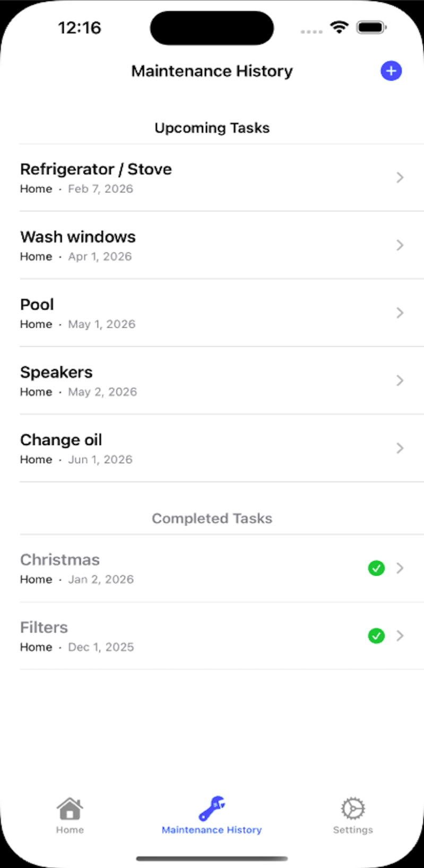Tap the battery status icon

click(371, 28)
